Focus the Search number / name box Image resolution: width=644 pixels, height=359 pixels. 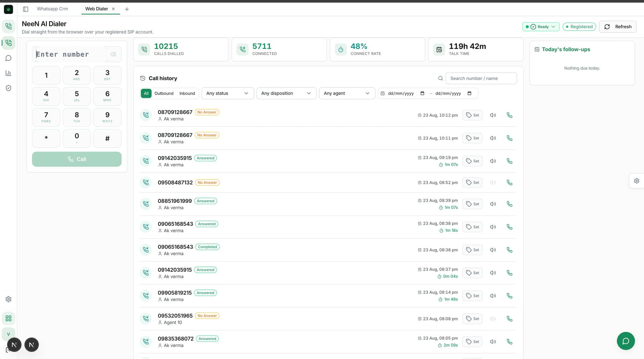click(x=481, y=78)
